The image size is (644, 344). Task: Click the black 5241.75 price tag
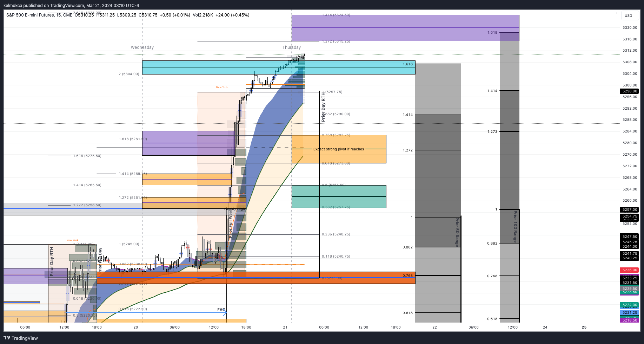point(630,254)
